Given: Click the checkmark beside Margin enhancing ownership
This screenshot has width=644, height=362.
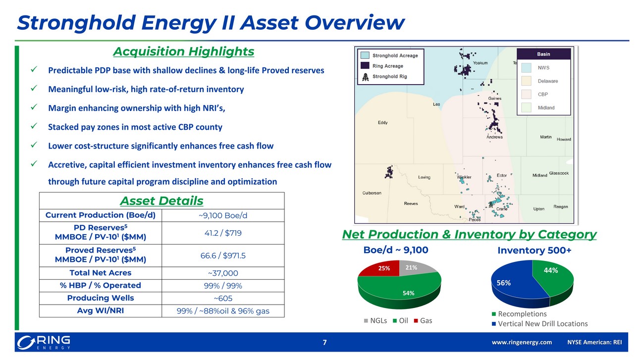Looking at the screenshot, I should tap(34, 108).
